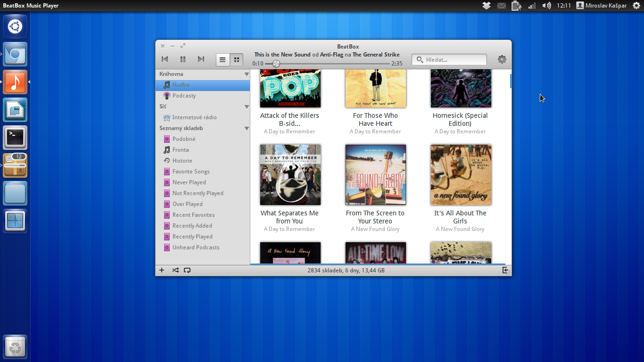
Task: Add a new playlist with plus button
Action: click(x=162, y=271)
